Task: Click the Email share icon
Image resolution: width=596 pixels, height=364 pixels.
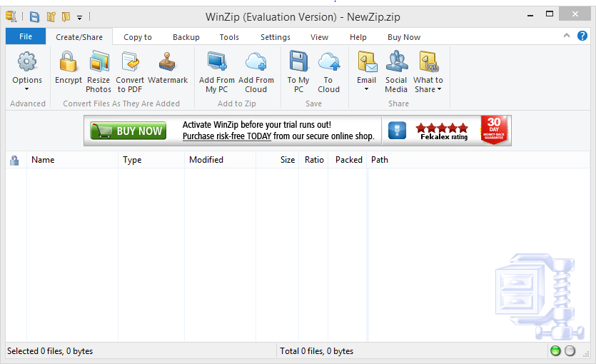Action: [x=367, y=62]
